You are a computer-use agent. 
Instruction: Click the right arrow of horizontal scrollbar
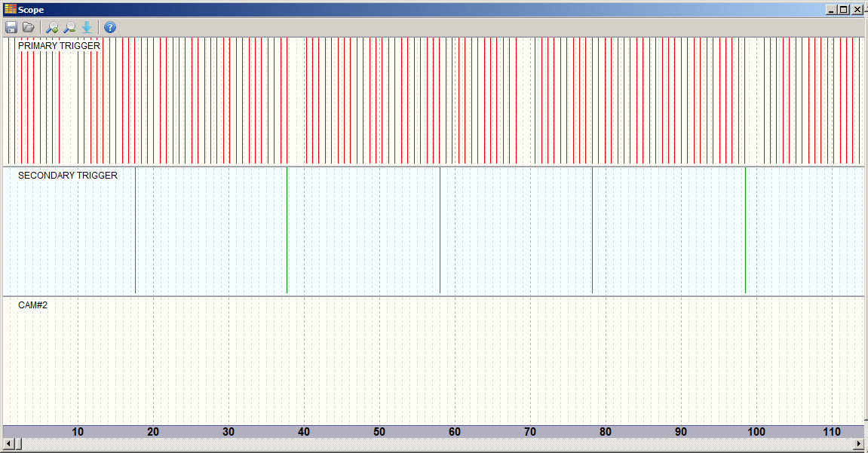pos(859,443)
